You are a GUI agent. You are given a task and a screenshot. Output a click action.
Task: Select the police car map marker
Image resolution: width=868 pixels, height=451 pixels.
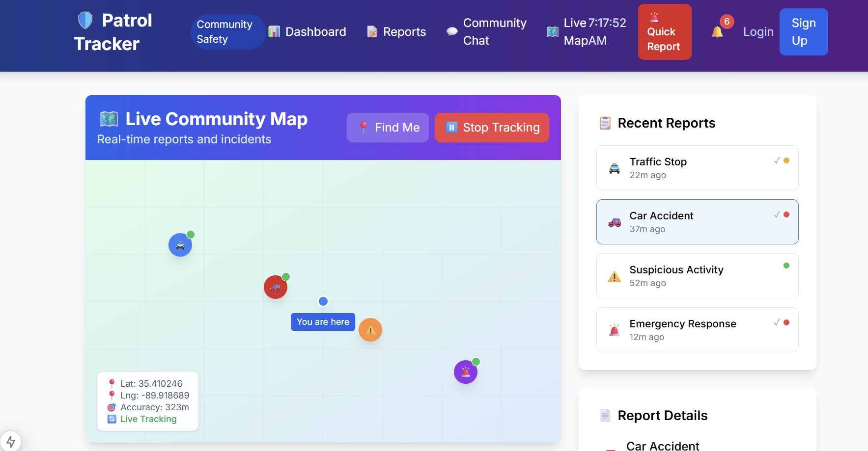[180, 245]
